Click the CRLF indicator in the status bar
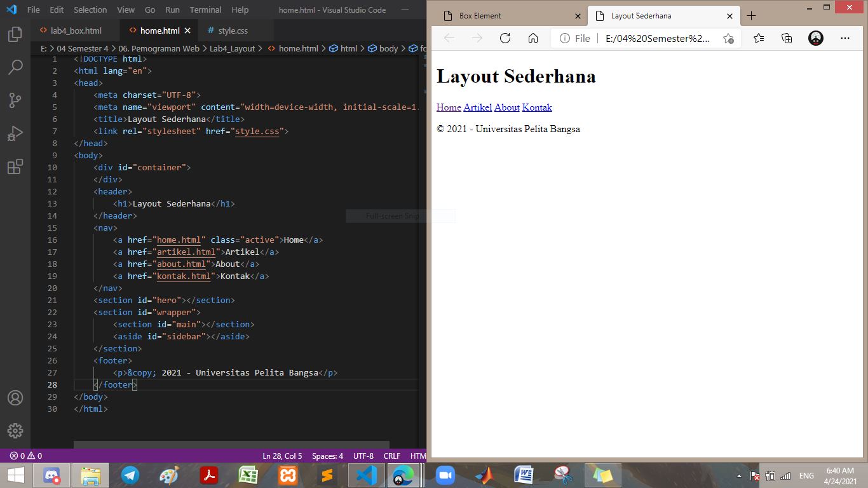The image size is (868, 488). (x=391, y=456)
